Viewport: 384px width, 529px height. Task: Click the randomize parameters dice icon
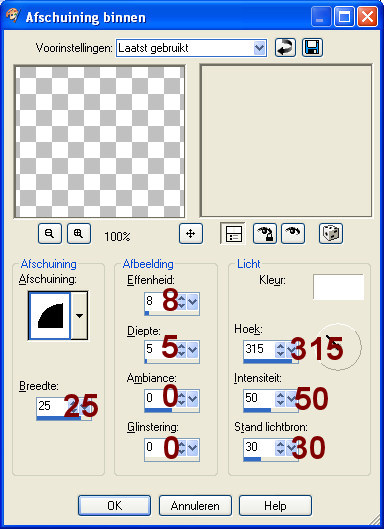331,233
